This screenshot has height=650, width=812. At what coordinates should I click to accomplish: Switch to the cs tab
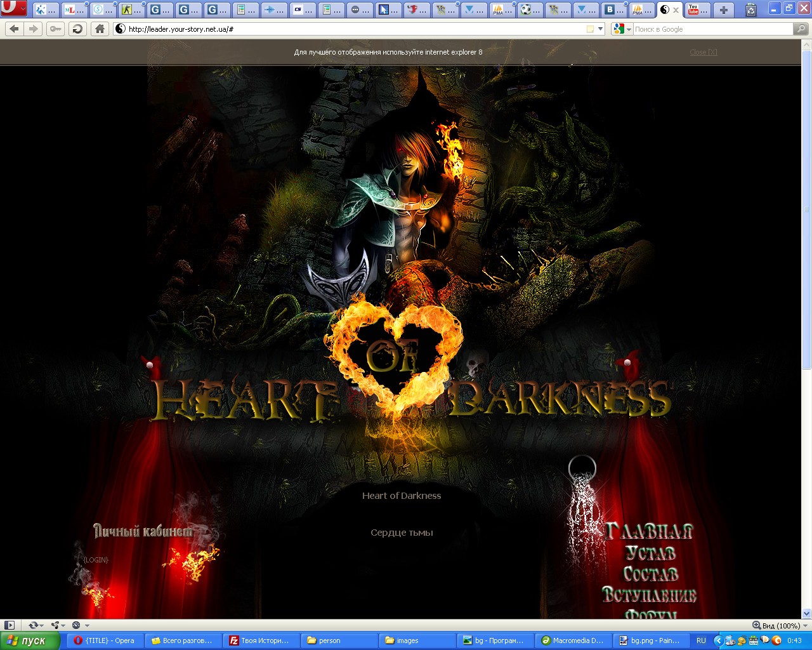(x=303, y=10)
